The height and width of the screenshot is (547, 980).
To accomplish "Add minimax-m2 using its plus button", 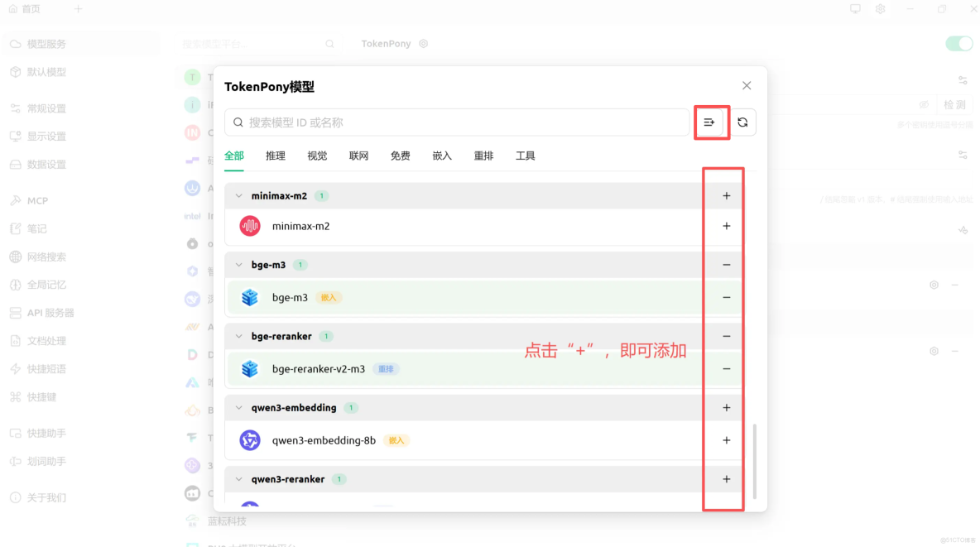I will [726, 225].
